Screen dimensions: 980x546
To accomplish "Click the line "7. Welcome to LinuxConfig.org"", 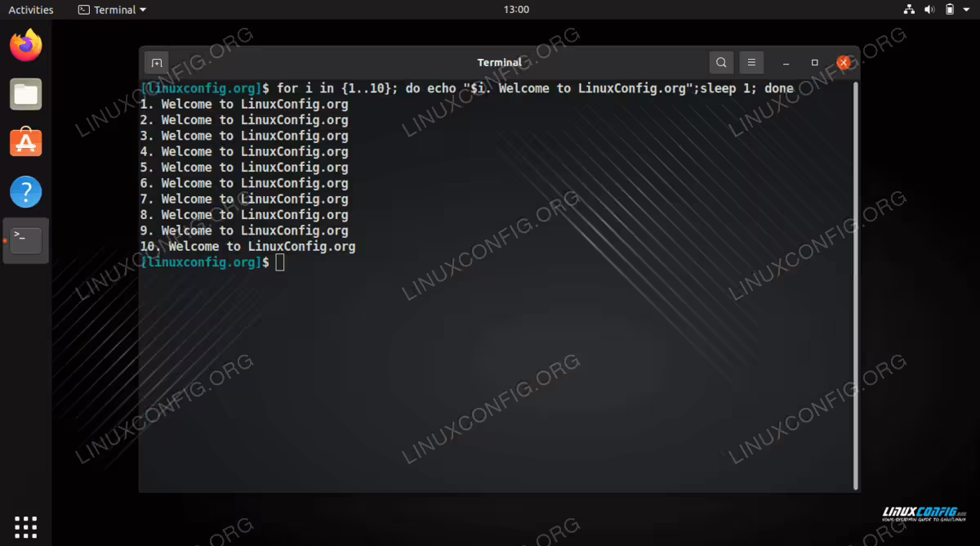I will (x=244, y=199).
